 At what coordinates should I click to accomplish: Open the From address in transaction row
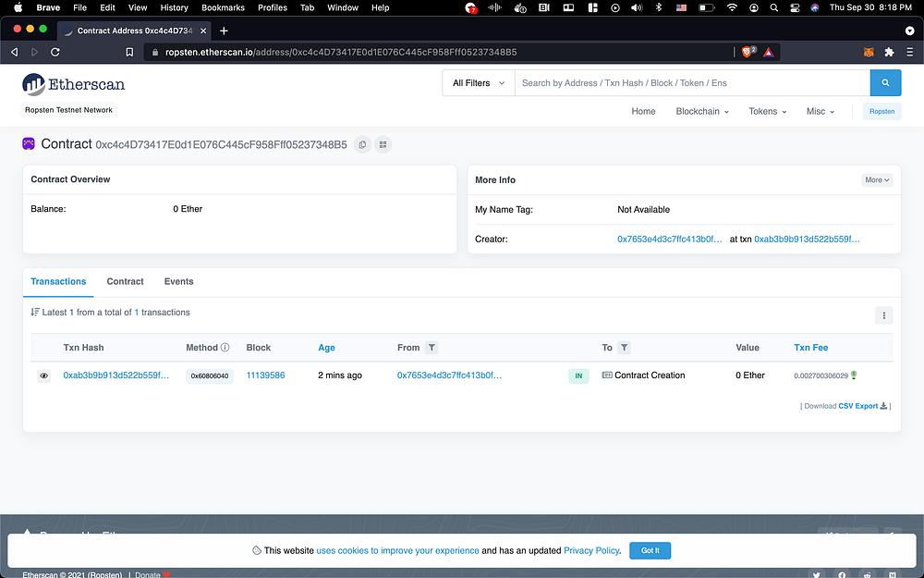[x=450, y=375]
